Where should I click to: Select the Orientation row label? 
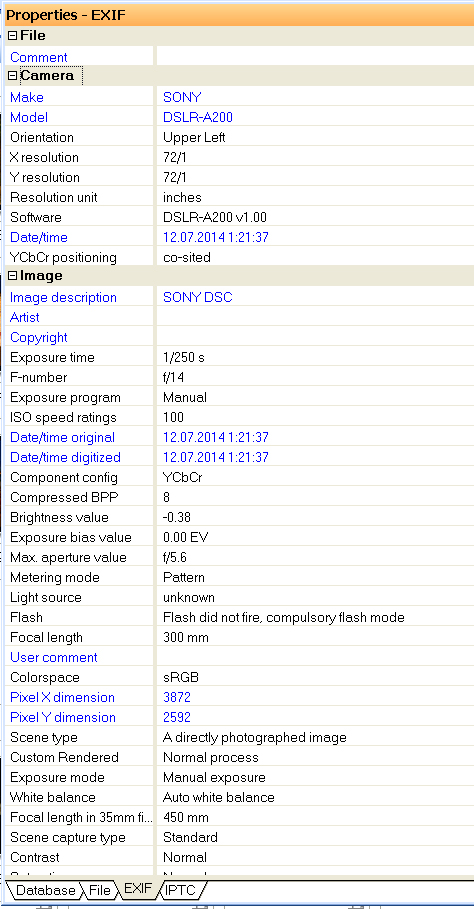tap(42, 137)
